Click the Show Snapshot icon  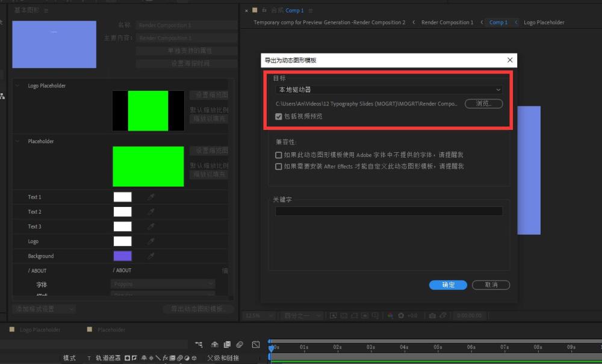click(x=443, y=316)
